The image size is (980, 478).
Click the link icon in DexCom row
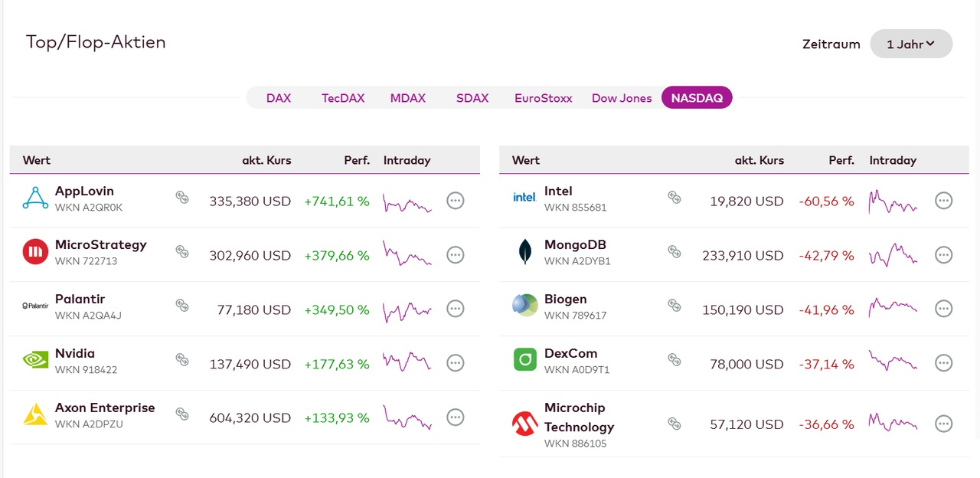675,359
